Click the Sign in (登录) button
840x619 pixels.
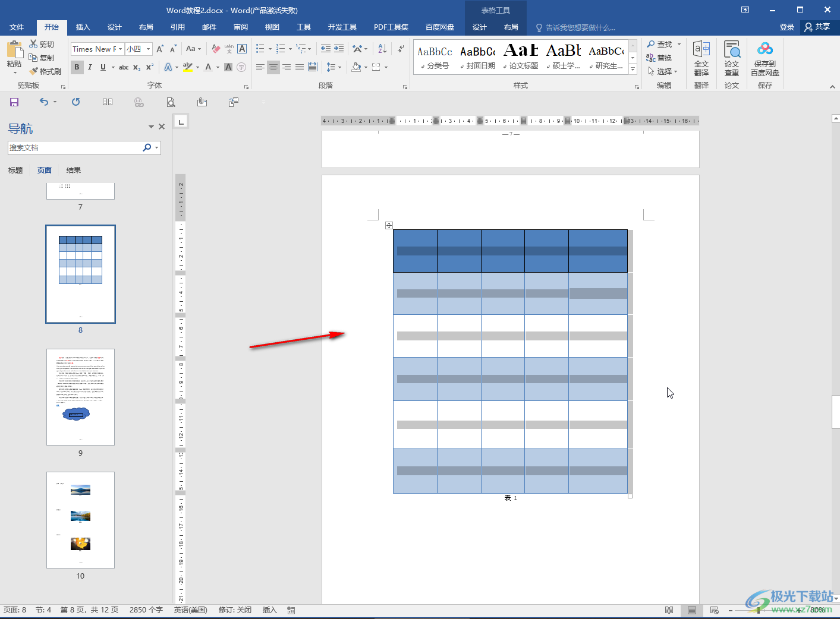coord(787,27)
